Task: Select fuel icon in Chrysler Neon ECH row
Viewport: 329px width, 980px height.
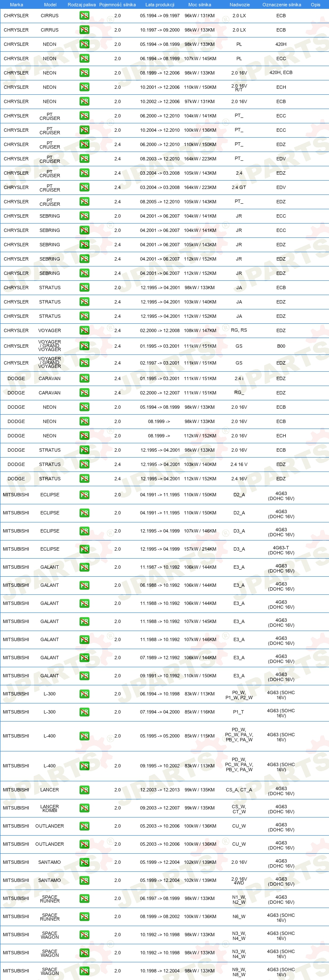Action: (x=84, y=87)
